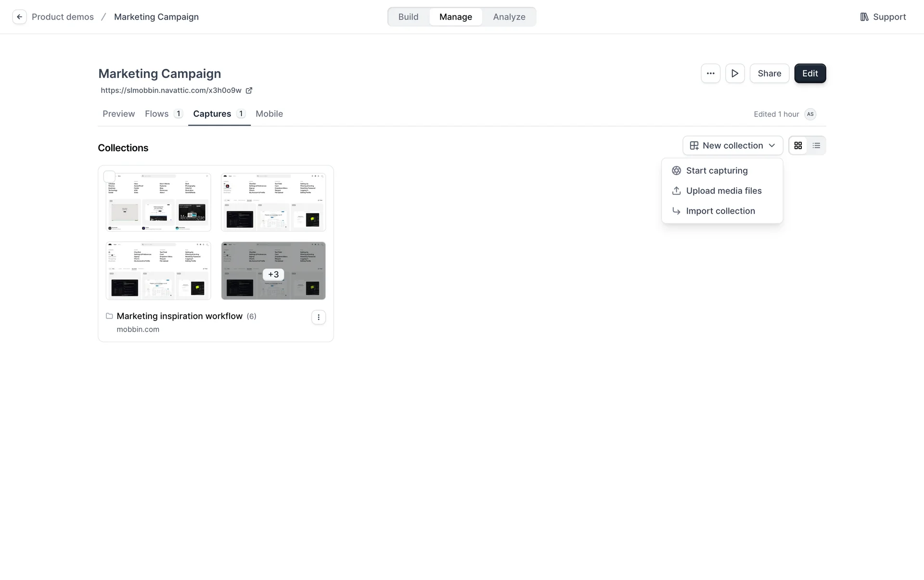924x580 pixels.
Task: Click the play preview icon
Action: [x=735, y=74]
